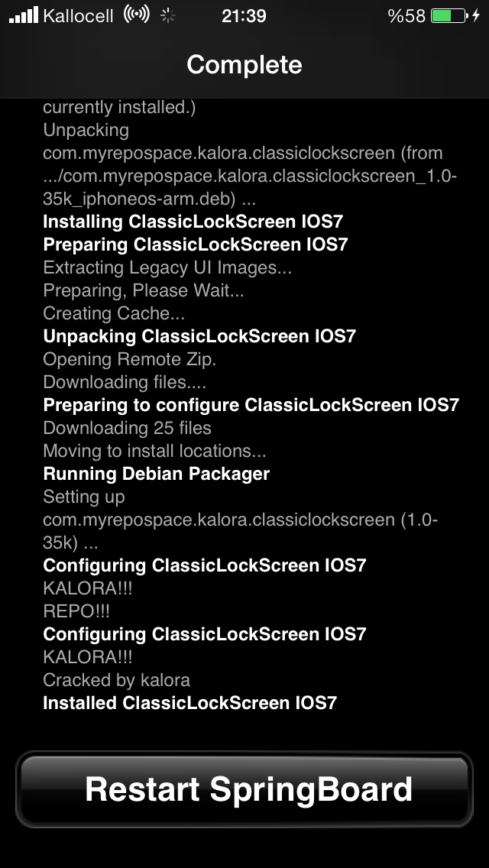Tap 'Preparing to configure ClassicLockScreen IOS7' line
This screenshot has width=489, height=868.
[251, 405]
